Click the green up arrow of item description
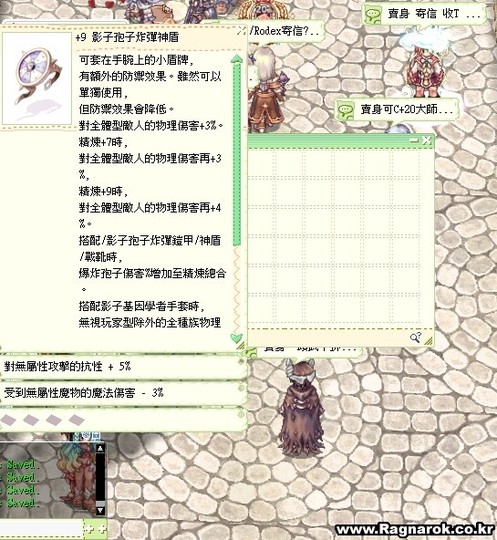Screen dimensions: 497x540 pyautogui.click(x=237, y=58)
